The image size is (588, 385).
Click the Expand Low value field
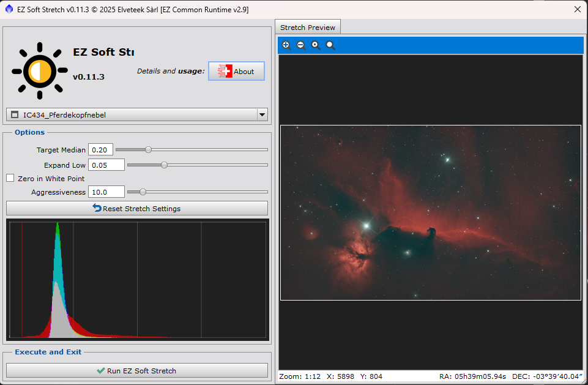click(106, 165)
